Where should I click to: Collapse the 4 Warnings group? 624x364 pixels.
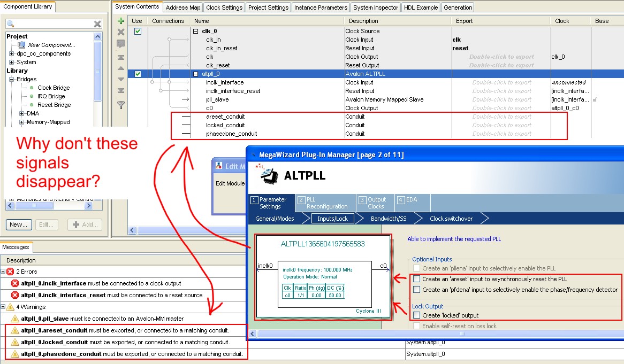point(3,307)
